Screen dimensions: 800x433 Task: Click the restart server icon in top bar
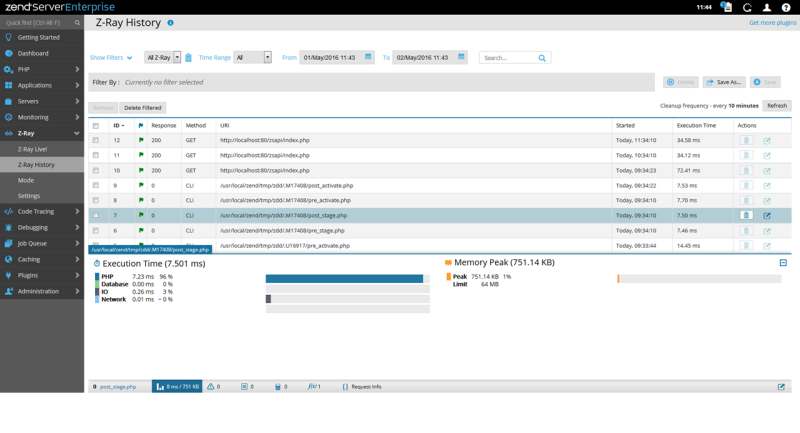pyautogui.click(x=747, y=8)
